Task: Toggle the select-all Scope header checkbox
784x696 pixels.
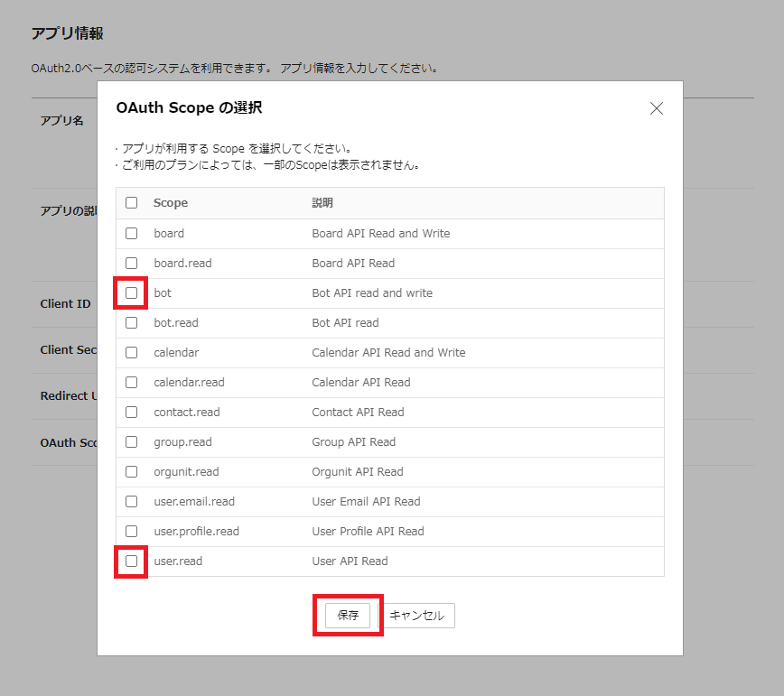Action: click(x=132, y=203)
